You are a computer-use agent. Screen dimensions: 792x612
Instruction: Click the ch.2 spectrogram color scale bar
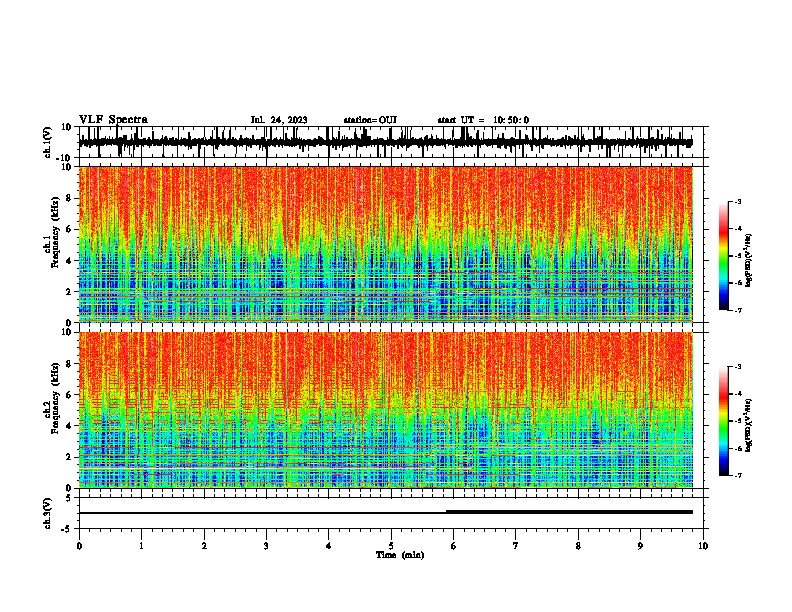click(723, 421)
